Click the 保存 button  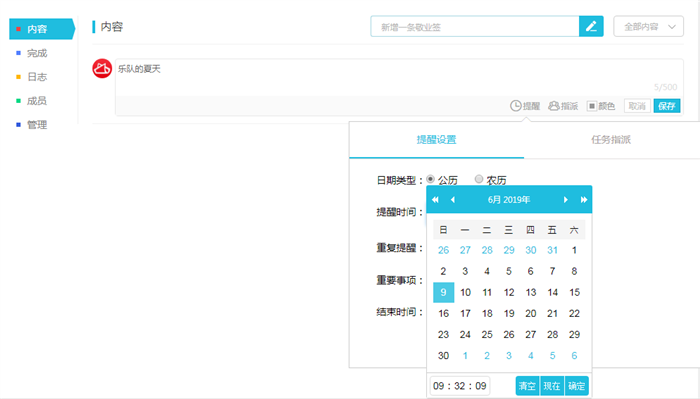pos(667,106)
